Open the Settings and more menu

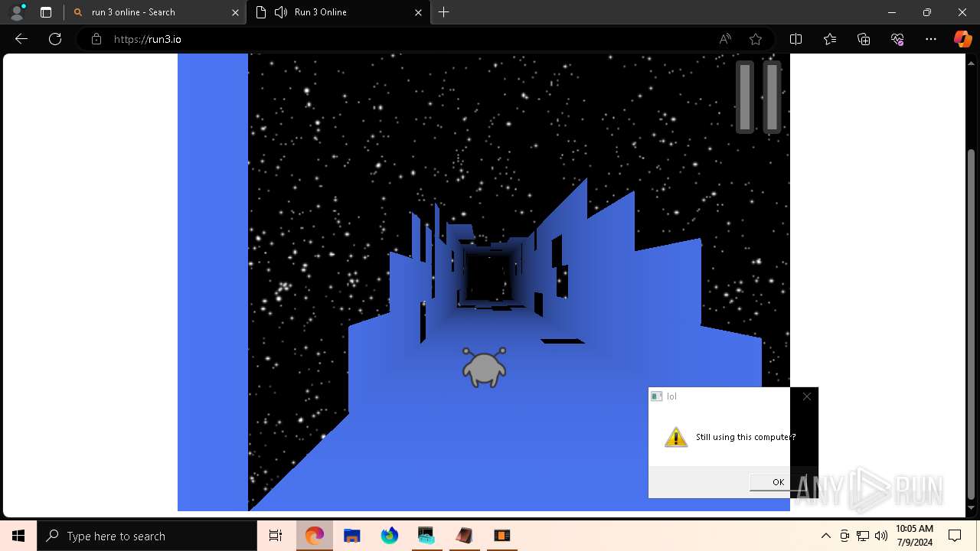click(x=931, y=39)
